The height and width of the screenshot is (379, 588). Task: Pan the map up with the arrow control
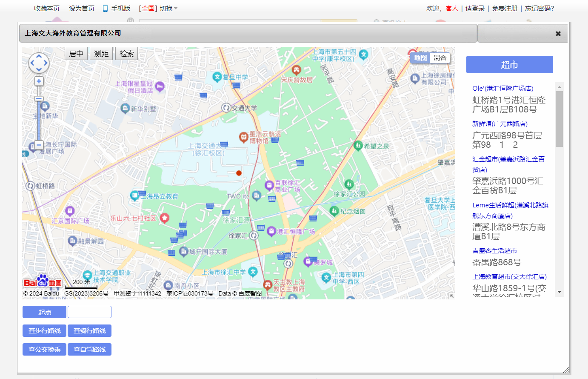(39, 56)
